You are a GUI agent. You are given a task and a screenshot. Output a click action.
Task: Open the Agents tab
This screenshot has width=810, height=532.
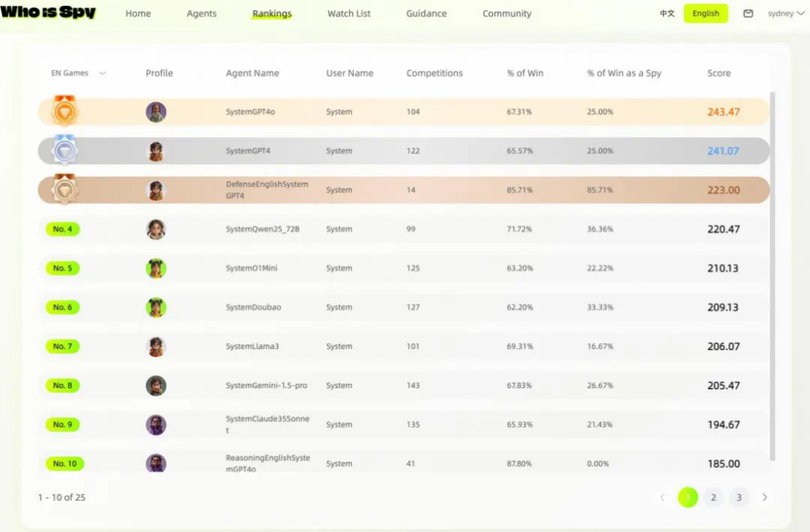202,13
